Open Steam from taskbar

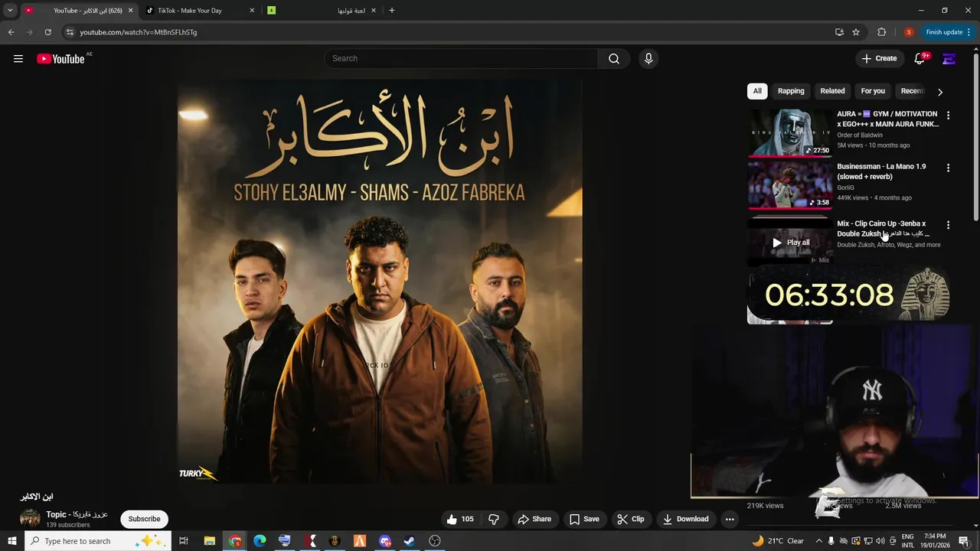pyautogui.click(x=410, y=541)
